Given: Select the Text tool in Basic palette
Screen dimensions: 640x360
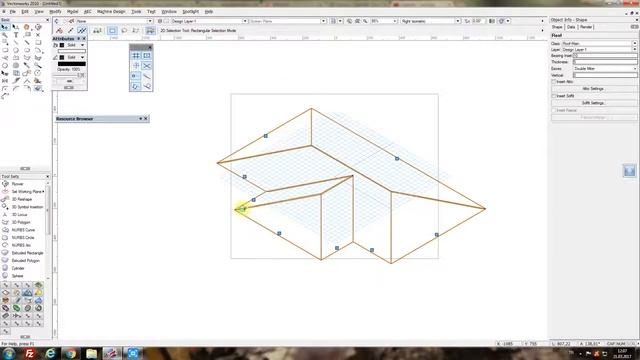Looking at the screenshot, I should (16, 35).
